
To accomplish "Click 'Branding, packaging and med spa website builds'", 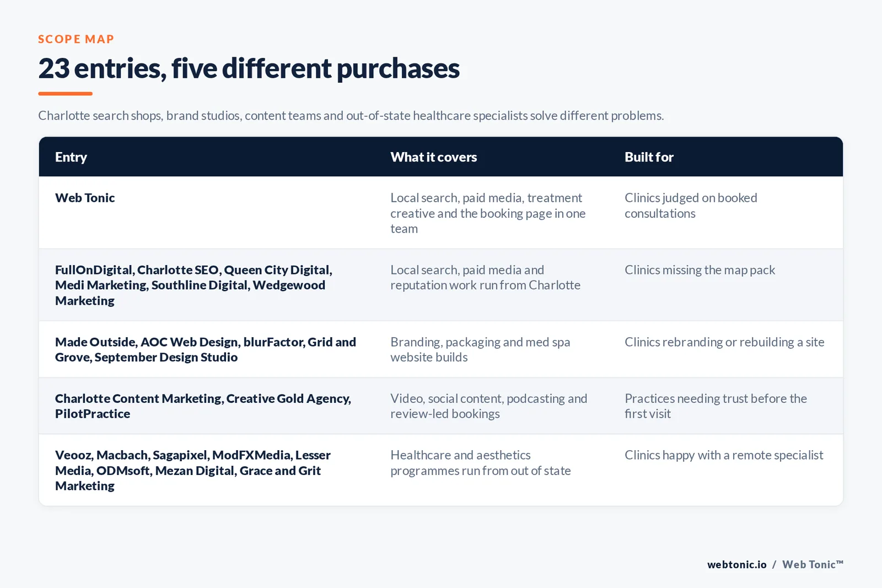I will pos(480,349).
